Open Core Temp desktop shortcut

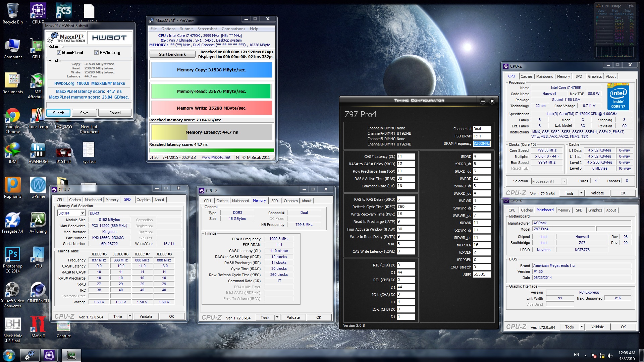point(38,119)
